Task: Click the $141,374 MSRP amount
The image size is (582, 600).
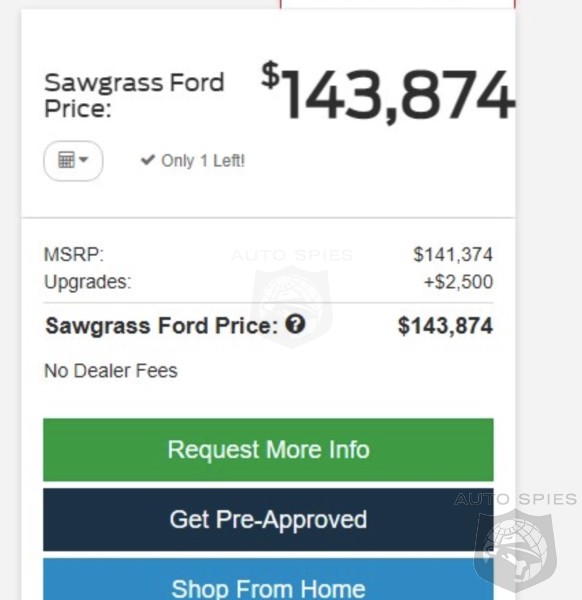Action: (453, 255)
